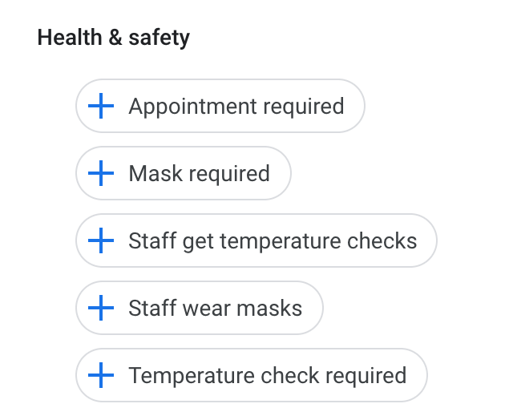513x420 pixels.
Task: Click the plus icon beside Appointment required
Action: click(101, 106)
